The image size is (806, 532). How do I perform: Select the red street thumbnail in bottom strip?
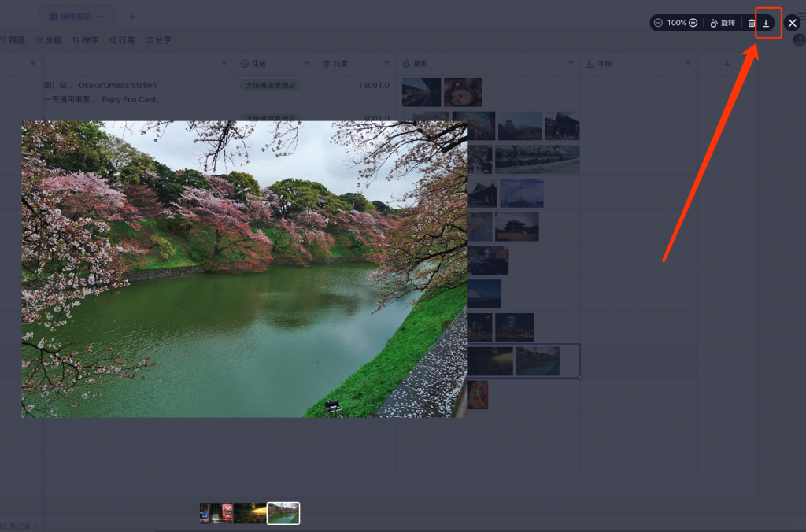216,513
